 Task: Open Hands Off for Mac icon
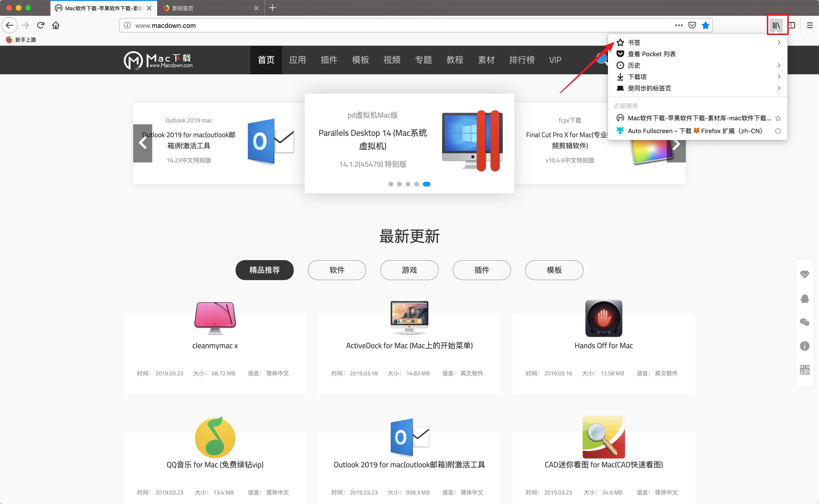pyautogui.click(x=604, y=318)
